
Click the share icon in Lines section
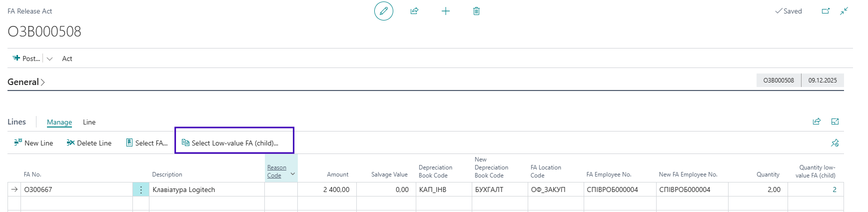coord(817,121)
